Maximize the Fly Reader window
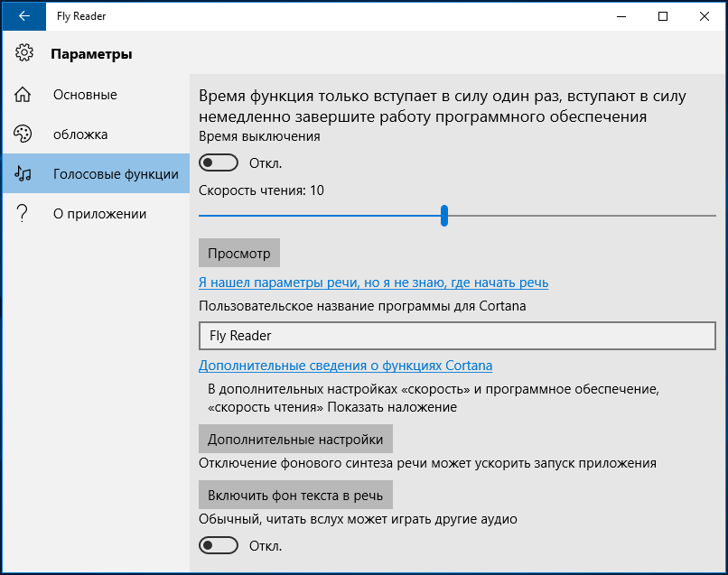This screenshot has width=728, height=575. (663, 16)
